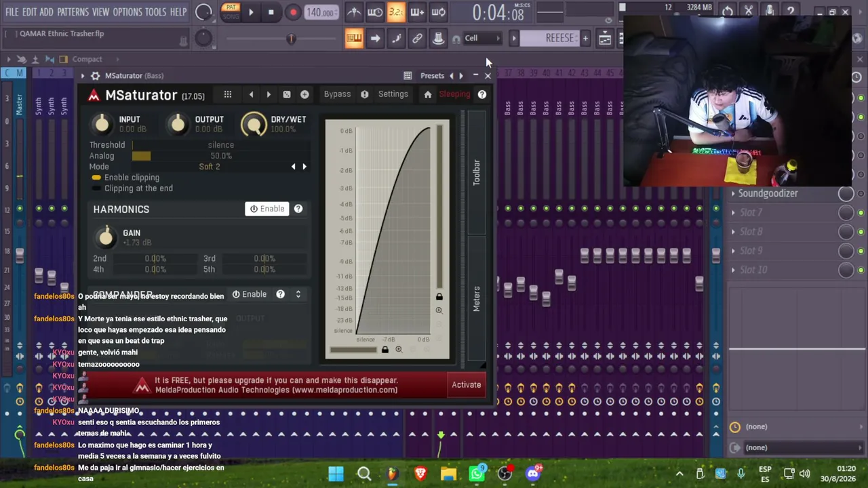
Task: Stop playback with the transport stop button
Action: tap(271, 12)
